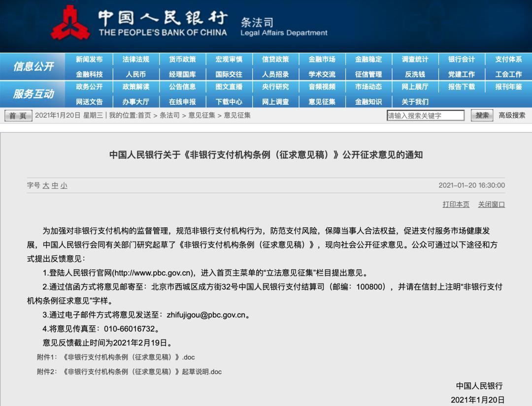This screenshot has width=532, height=406.
Task: Open 高级搜索 advanced search
Action: [x=512, y=115]
